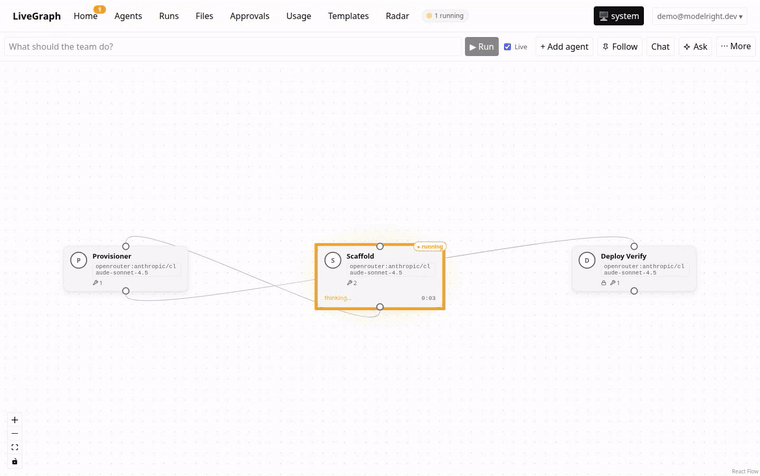Viewport: 760px width, 476px height.
Task: Click Provisioner's tools wrench icon
Action: pyautogui.click(x=95, y=283)
